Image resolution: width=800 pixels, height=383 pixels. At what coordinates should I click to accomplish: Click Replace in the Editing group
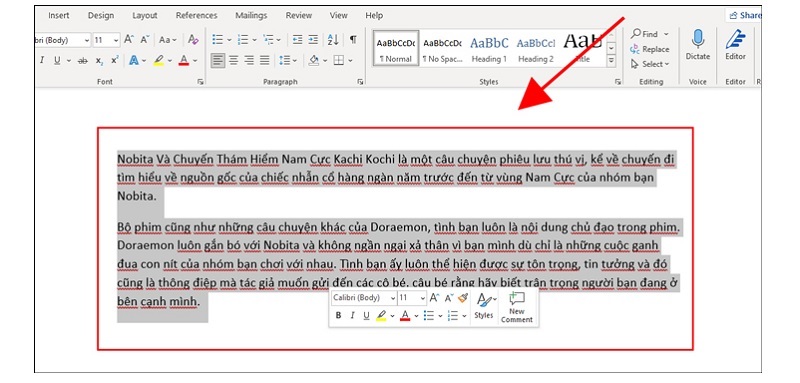point(649,49)
